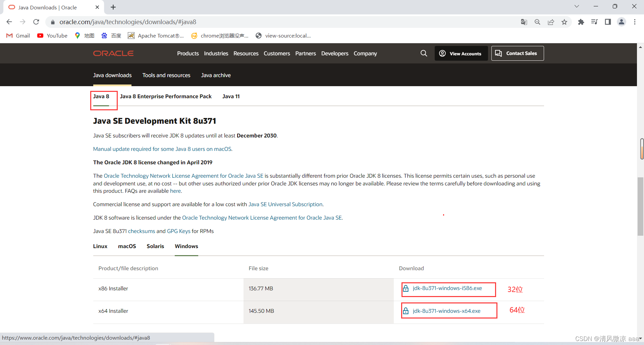Click the zoom magnifier icon in address bar

[537, 22]
